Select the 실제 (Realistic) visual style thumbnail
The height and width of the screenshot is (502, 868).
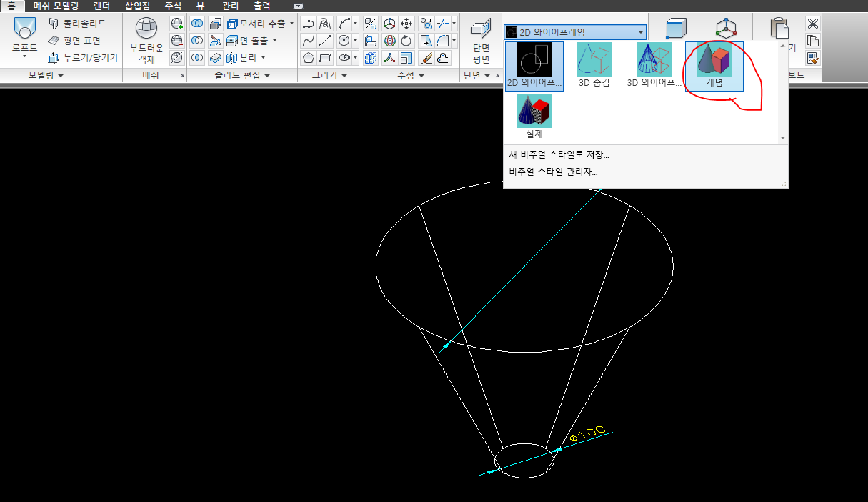(x=534, y=117)
